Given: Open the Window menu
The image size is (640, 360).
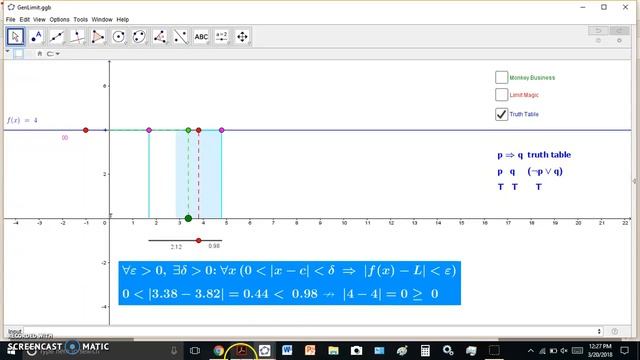Looking at the screenshot, I should pyautogui.click(x=102, y=20).
